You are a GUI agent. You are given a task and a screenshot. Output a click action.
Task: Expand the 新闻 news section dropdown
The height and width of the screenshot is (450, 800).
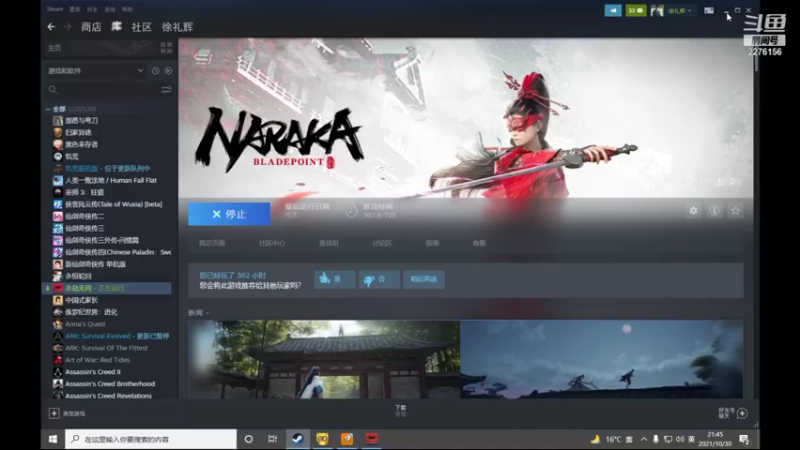coord(198,313)
